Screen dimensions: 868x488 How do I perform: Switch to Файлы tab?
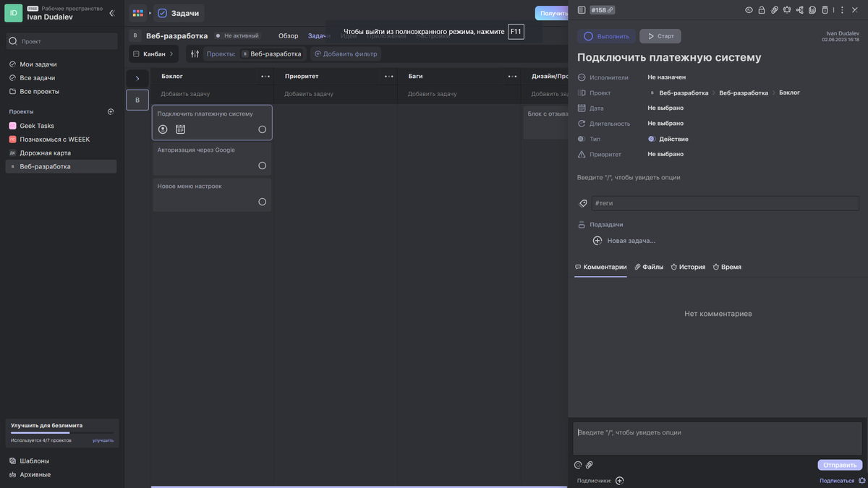pos(649,267)
